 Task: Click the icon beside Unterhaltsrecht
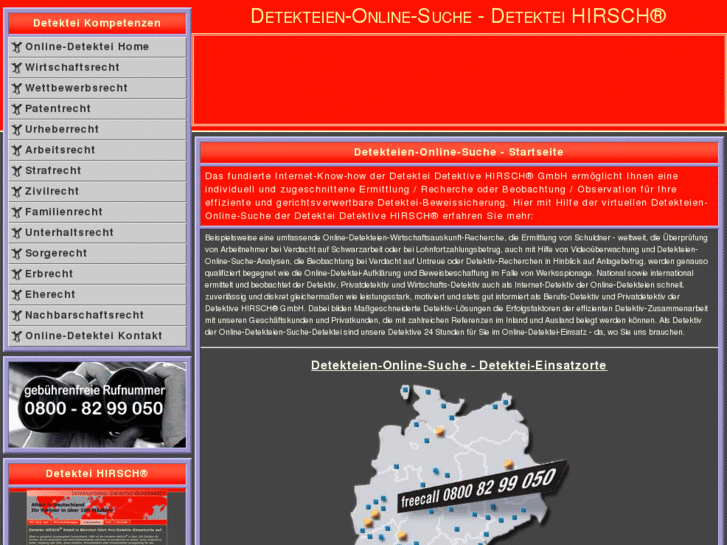tap(17, 233)
